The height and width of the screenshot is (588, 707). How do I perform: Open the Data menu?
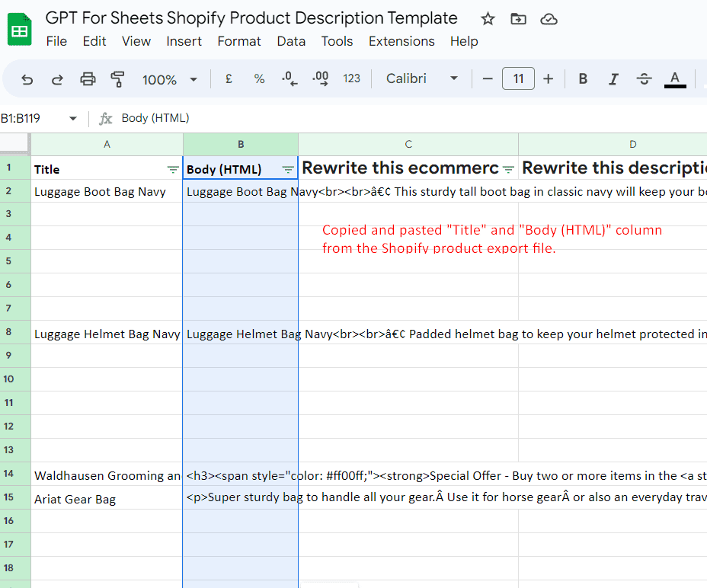[291, 41]
